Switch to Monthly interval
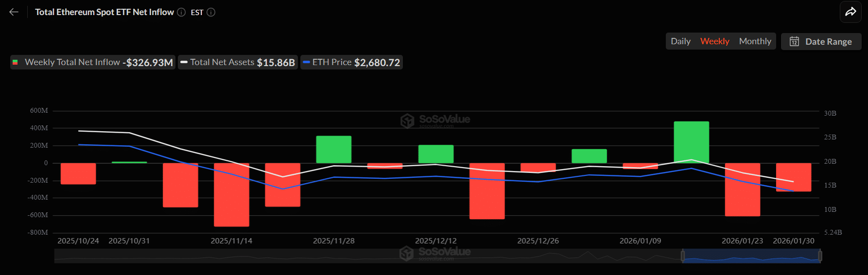Viewport: 868px width, 275px height. coord(755,41)
